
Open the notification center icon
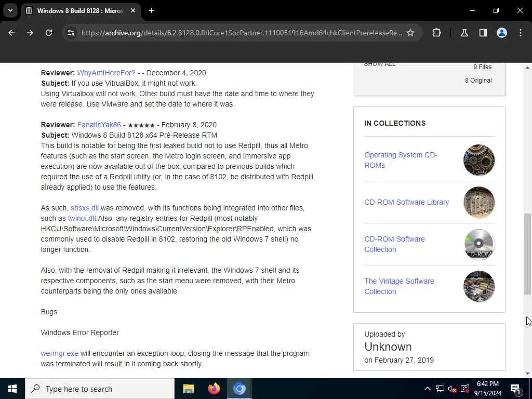coord(516,389)
